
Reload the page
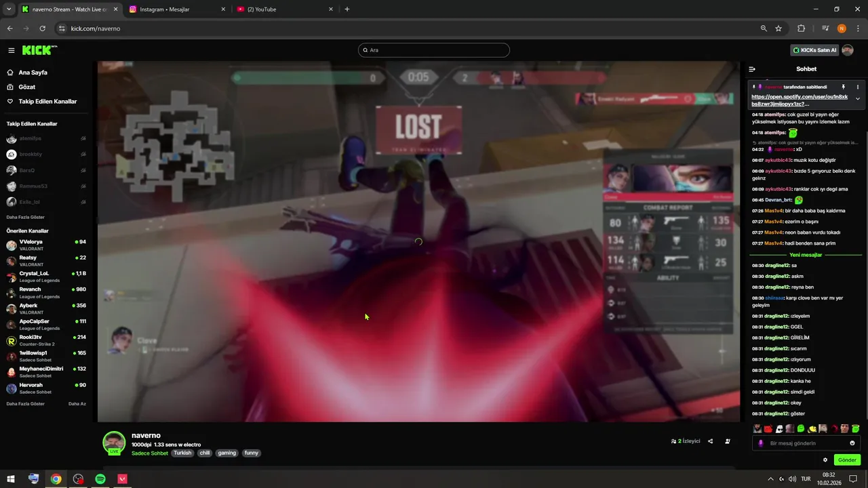click(42, 28)
